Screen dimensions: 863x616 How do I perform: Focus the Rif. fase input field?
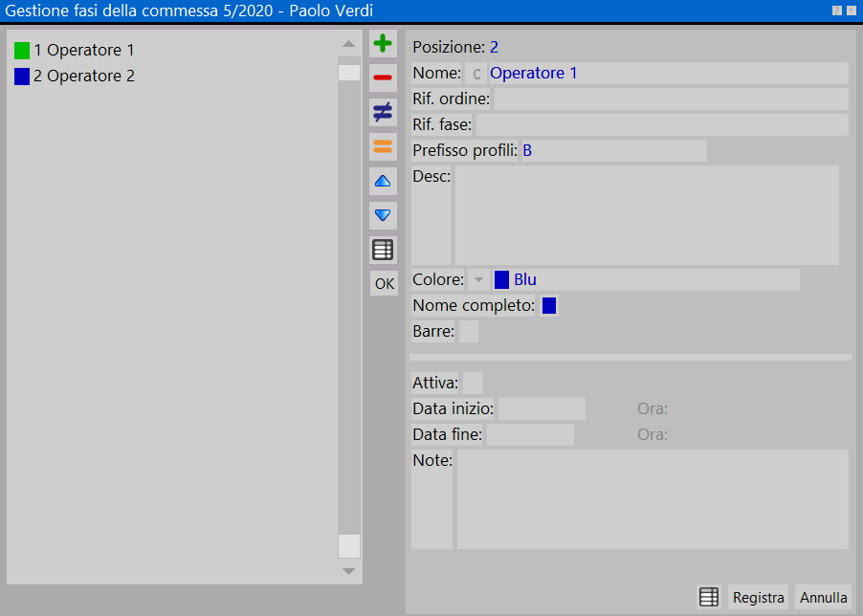pyautogui.click(x=662, y=125)
